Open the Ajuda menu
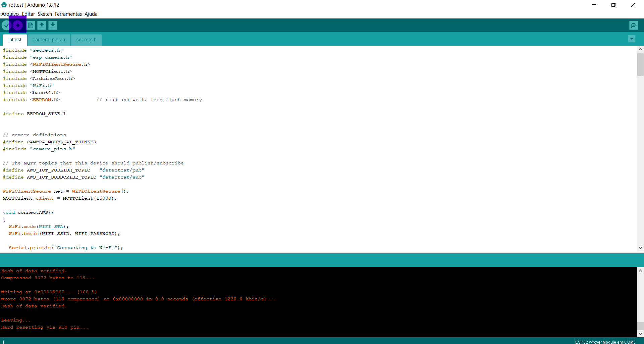Screen dimensions: 644x344 click(91, 14)
